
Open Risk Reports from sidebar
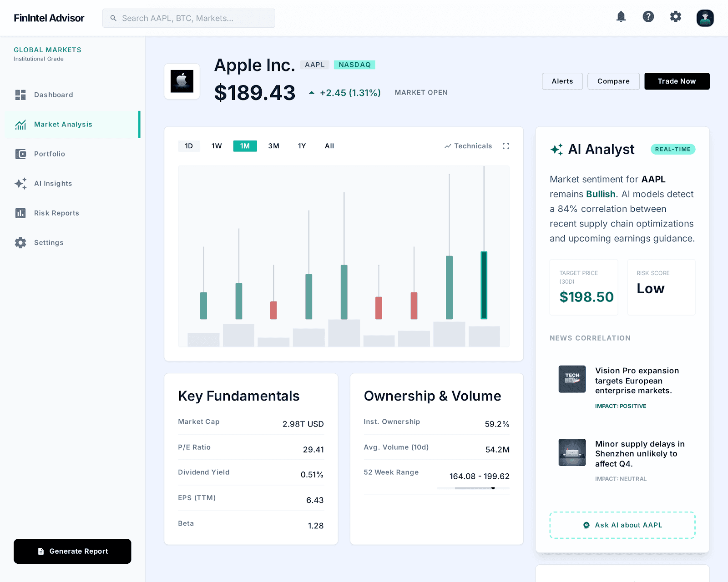[x=73, y=213]
